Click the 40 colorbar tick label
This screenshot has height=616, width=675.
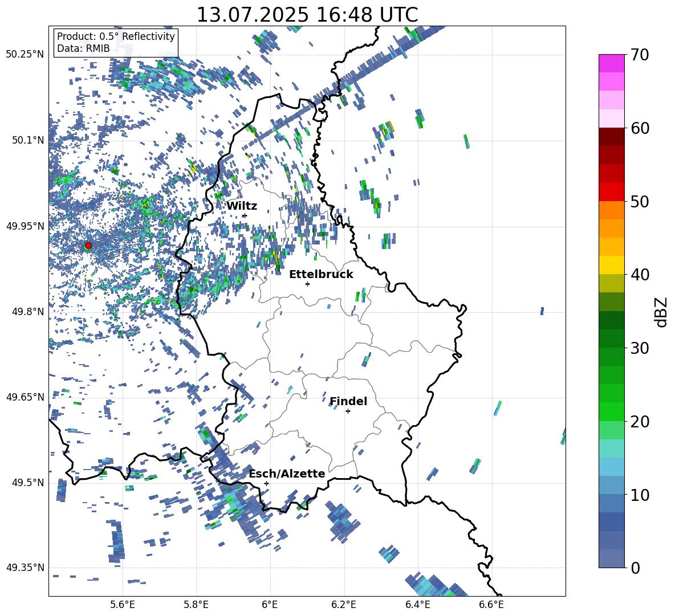point(640,275)
